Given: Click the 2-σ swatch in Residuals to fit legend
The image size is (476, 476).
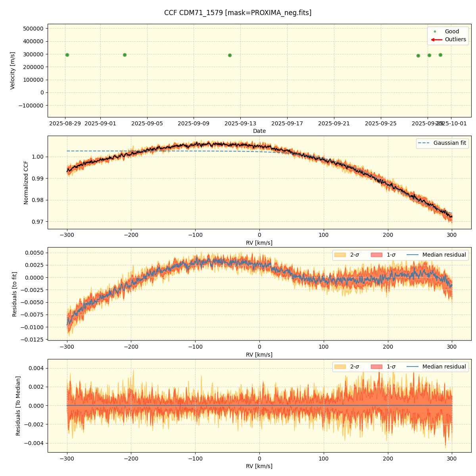Looking at the screenshot, I should coord(340,255).
